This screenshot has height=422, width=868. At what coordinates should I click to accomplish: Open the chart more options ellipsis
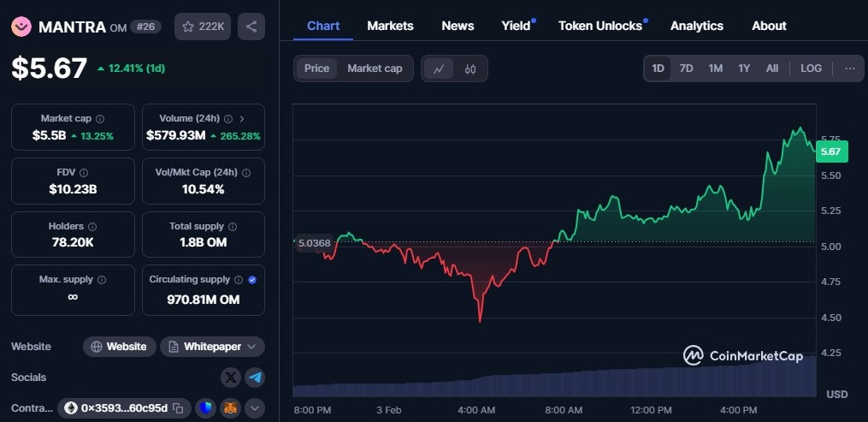850,68
